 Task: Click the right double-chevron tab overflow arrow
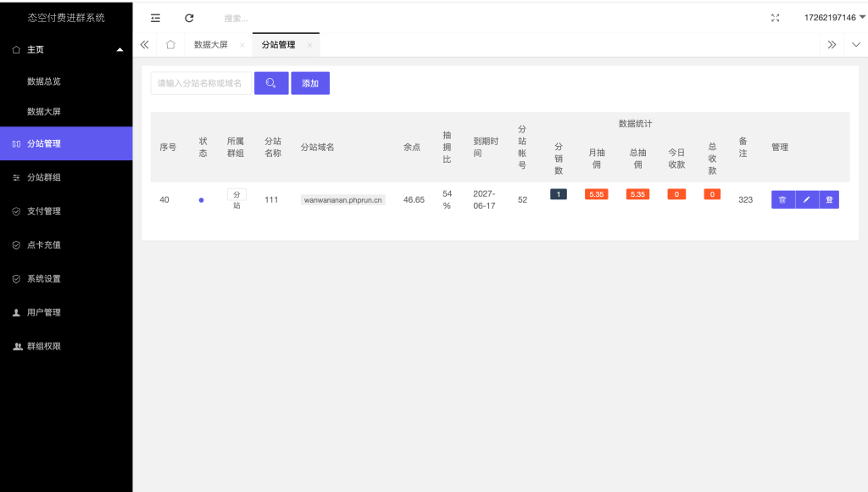(832, 45)
